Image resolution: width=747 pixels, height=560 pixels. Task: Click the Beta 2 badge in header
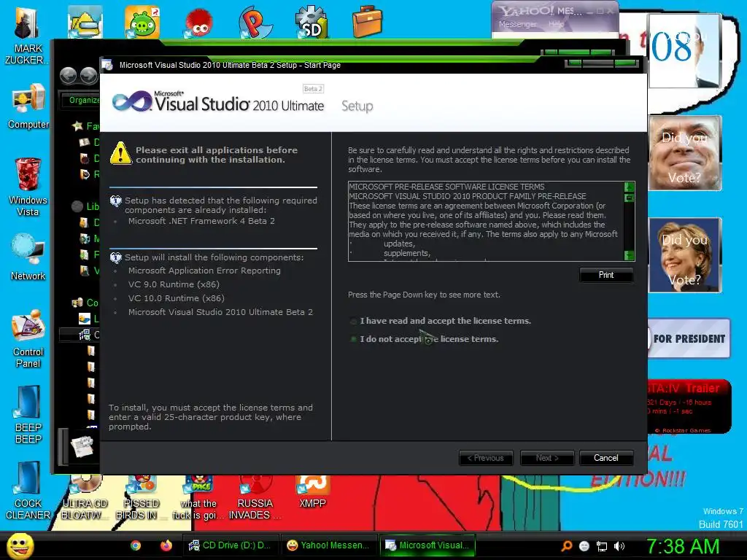(313, 88)
